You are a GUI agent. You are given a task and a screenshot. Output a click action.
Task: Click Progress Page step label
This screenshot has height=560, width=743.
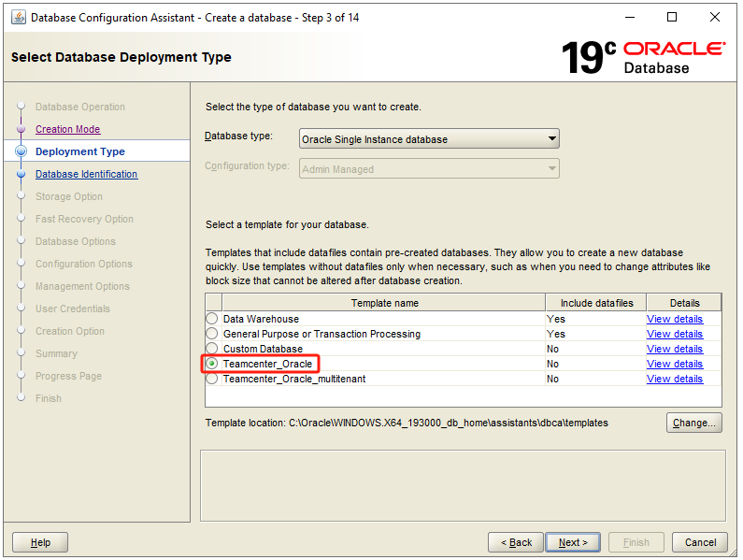(x=69, y=376)
